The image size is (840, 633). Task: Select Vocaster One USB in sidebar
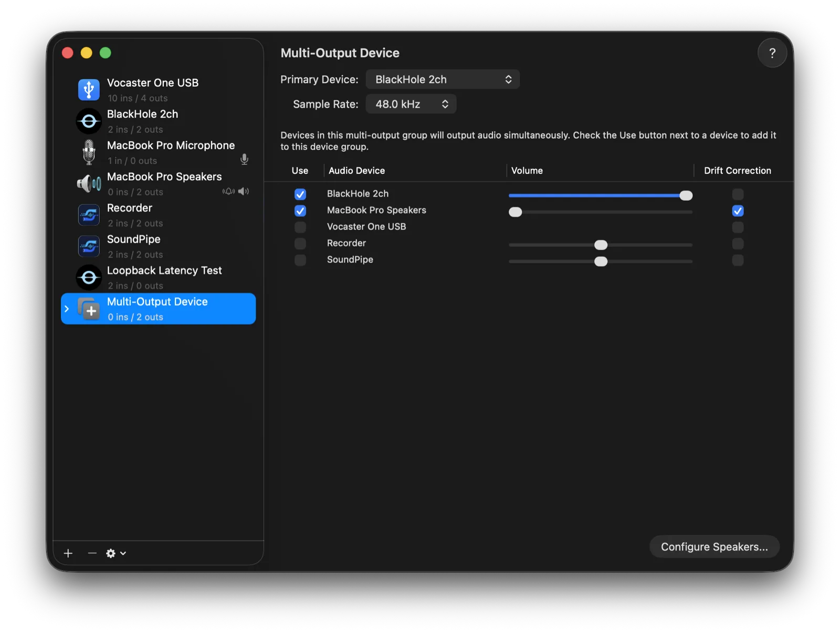(x=158, y=90)
